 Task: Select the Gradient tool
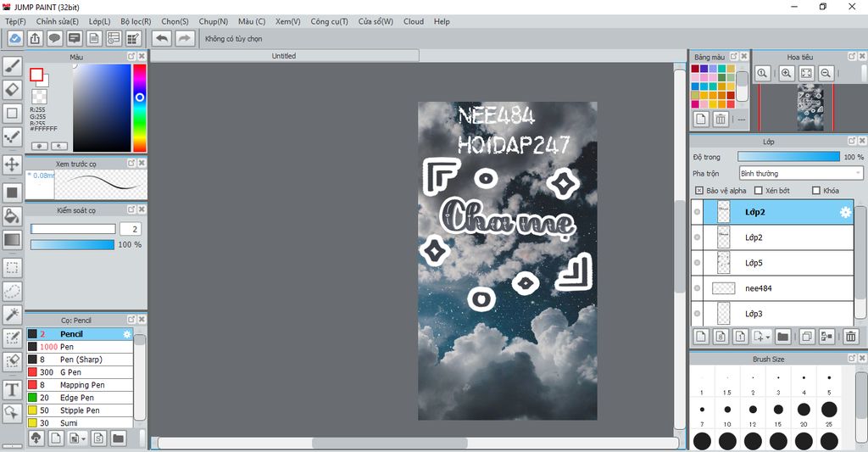pos(12,240)
